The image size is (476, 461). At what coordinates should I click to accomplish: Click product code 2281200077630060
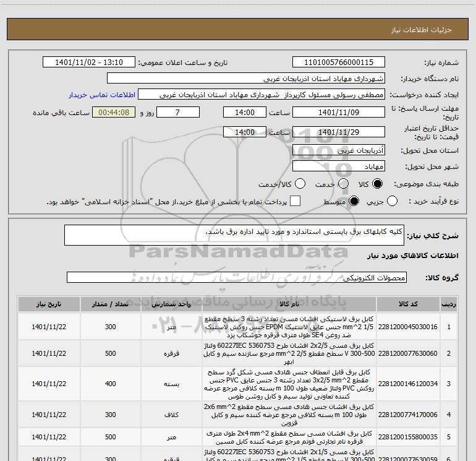[x=408, y=353]
